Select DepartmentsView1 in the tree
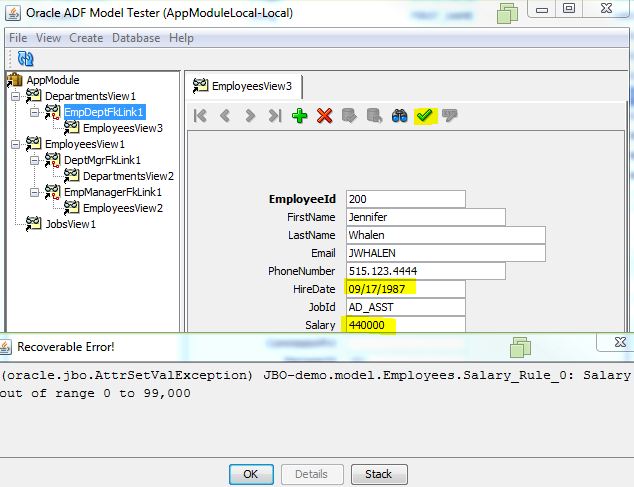 click(x=91, y=96)
